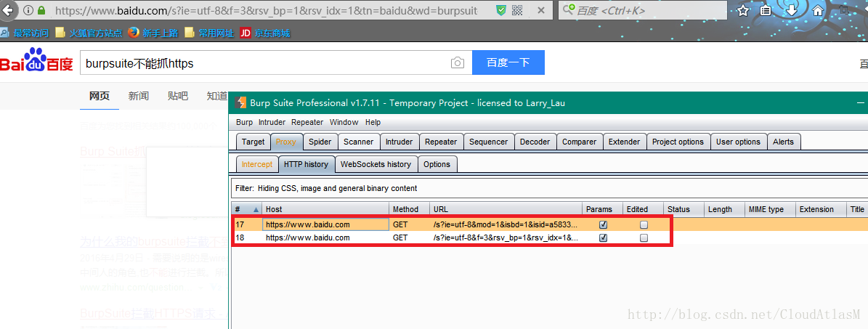This screenshot has width=868, height=329.
Task: Select request 18 host https://www.baidu.com
Action: coord(308,237)
